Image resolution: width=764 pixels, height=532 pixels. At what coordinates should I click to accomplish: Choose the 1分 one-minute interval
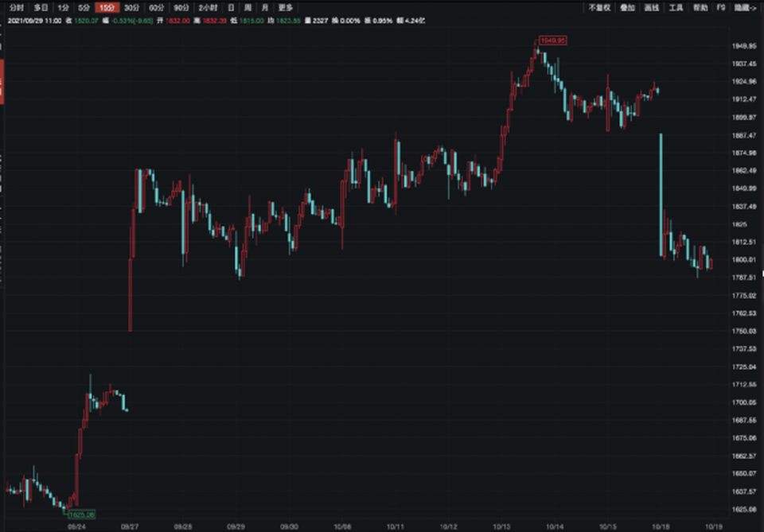click(63, 8)
